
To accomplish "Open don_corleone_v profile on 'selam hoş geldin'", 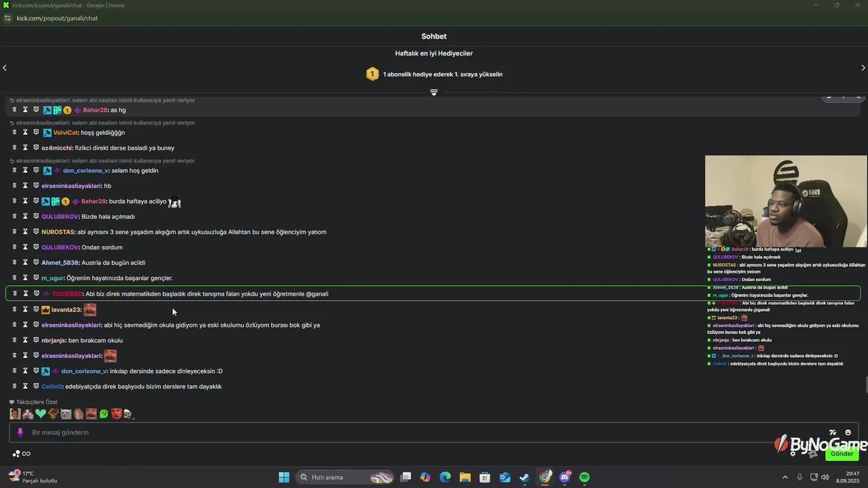I will [85, 170].
